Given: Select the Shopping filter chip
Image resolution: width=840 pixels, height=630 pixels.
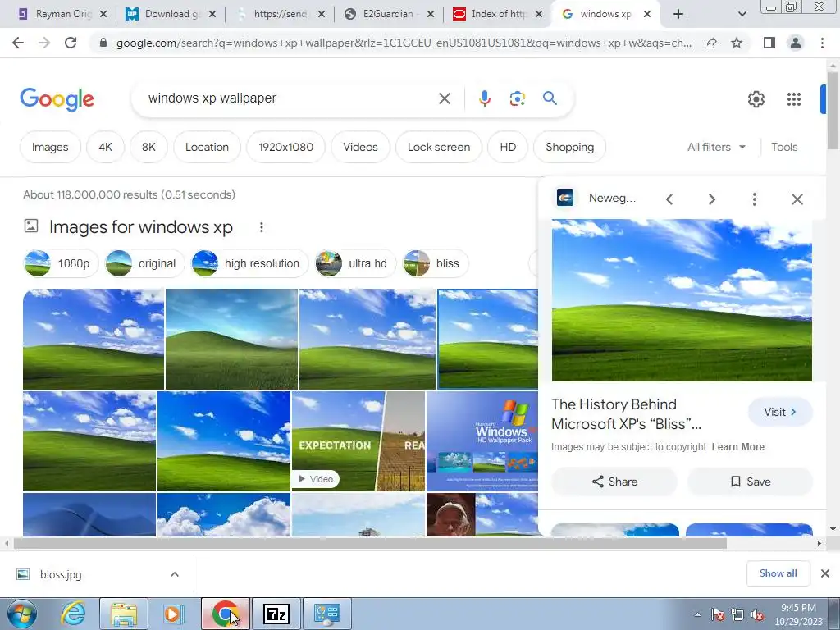Looking at the screenshot, I should [x=570, y=147].
